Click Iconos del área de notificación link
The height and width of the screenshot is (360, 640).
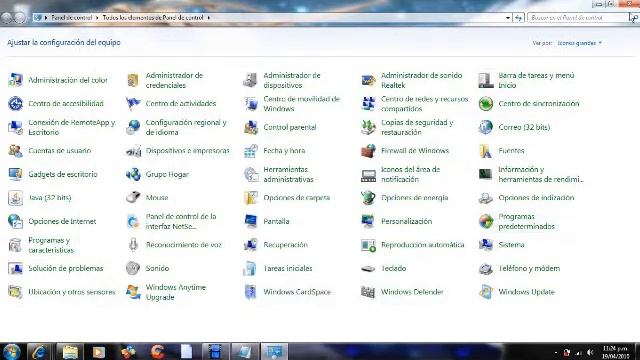point(410,174)
